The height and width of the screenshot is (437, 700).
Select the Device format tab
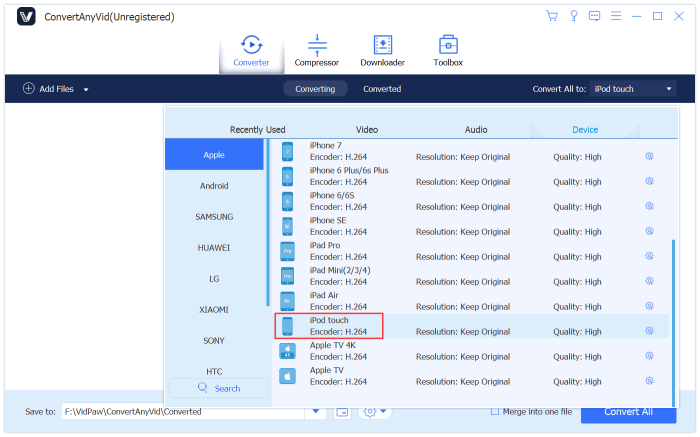point(585,129)
